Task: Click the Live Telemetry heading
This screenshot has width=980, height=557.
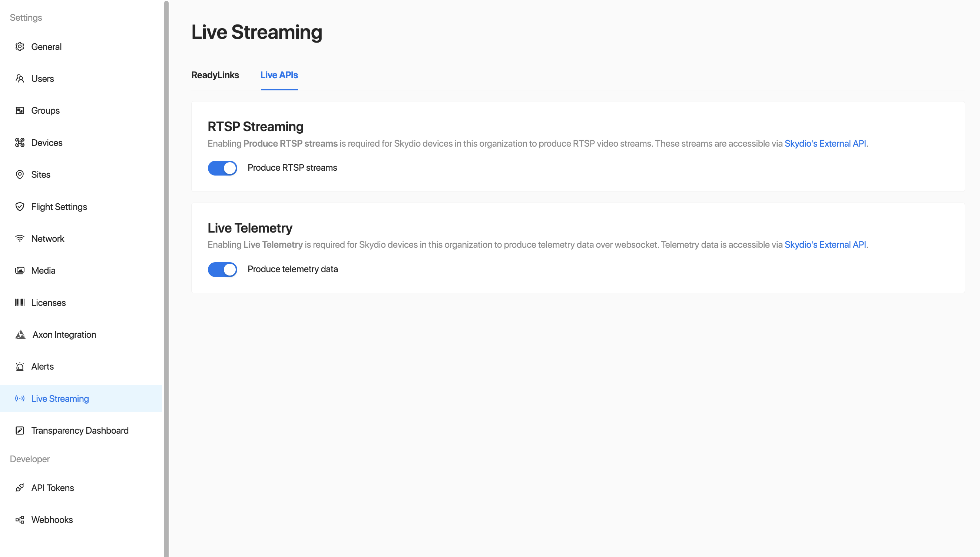Action: (250, 228)
